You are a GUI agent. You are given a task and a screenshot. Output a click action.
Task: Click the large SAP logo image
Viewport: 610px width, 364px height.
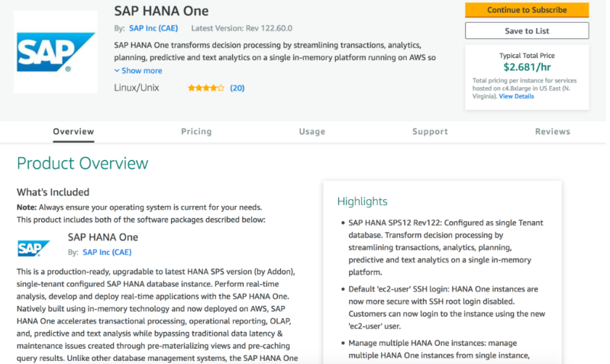pyautogui.click(x=56, y=52)
